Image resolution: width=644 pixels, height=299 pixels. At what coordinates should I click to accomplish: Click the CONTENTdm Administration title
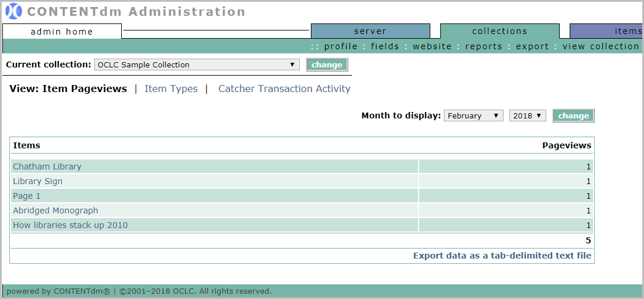tap(136, 12)
